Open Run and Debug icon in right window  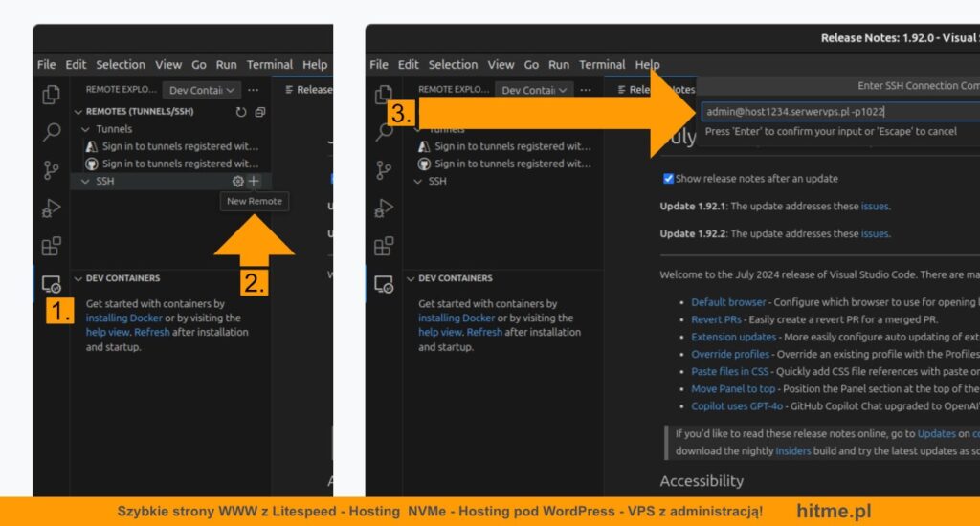click(x=384, y=208)
